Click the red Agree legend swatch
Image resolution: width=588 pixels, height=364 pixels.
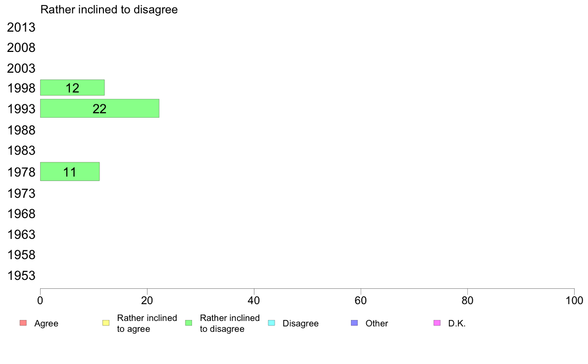23,323
